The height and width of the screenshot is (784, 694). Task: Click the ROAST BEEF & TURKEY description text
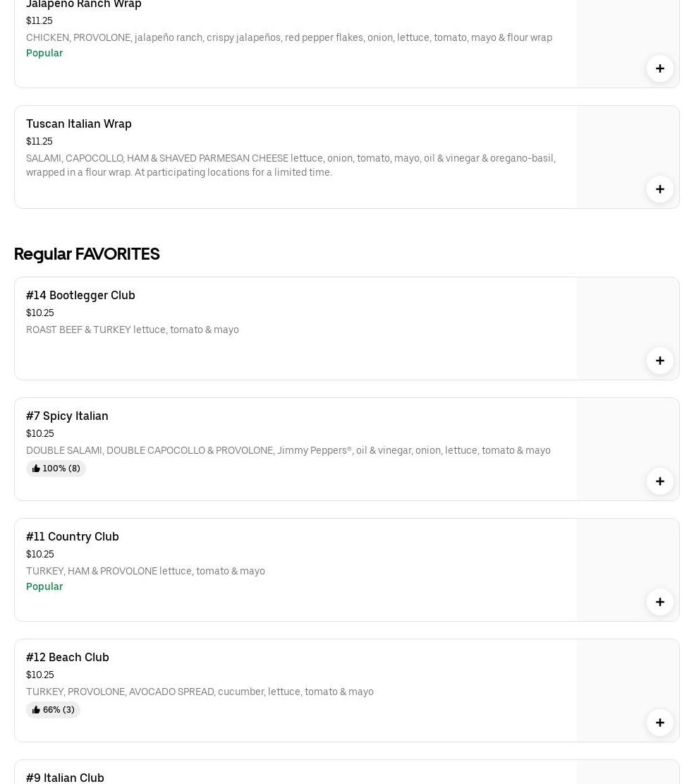[133, 330]
